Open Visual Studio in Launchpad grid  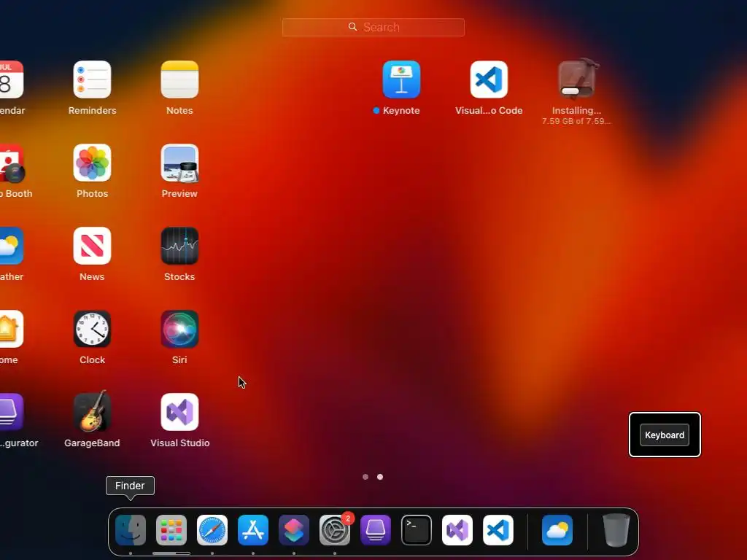(179, 412)
